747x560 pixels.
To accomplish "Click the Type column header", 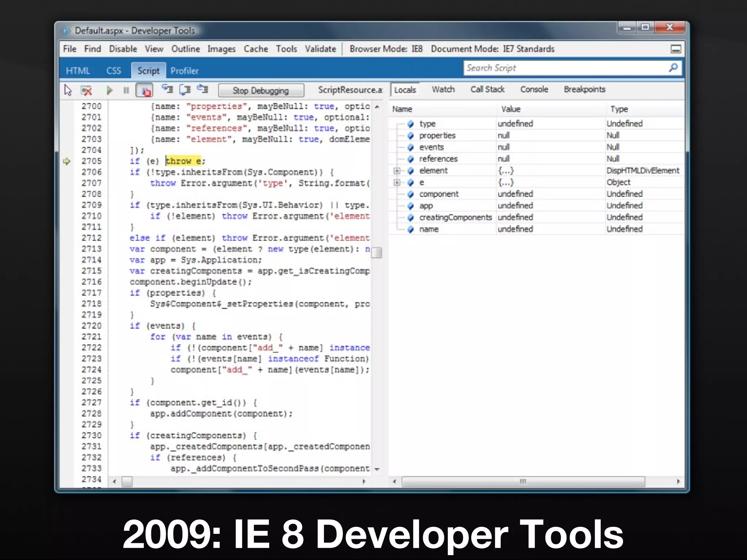I will click(645, 109).
